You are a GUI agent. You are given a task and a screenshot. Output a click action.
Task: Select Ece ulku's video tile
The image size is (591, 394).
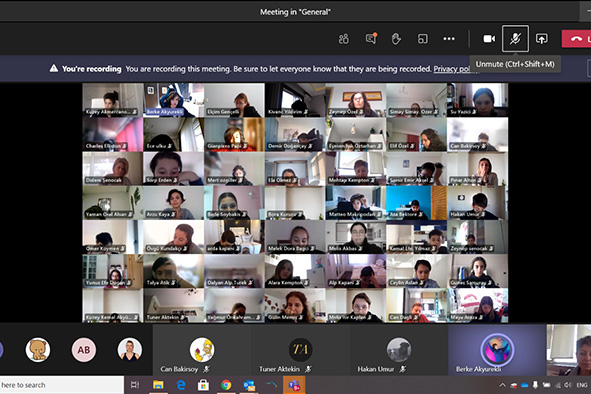coord(174,134)
